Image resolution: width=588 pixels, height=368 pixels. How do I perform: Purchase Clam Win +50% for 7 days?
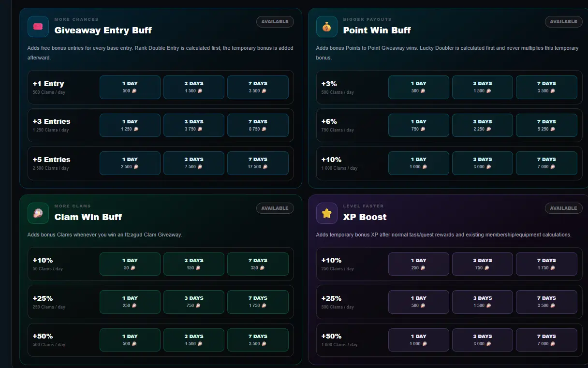point(258,340)
